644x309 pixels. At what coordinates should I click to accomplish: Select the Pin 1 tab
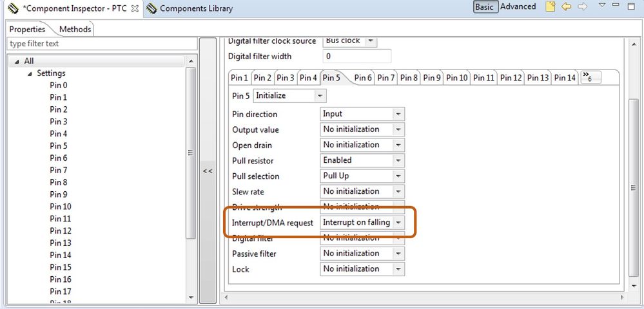coord(239,77)
